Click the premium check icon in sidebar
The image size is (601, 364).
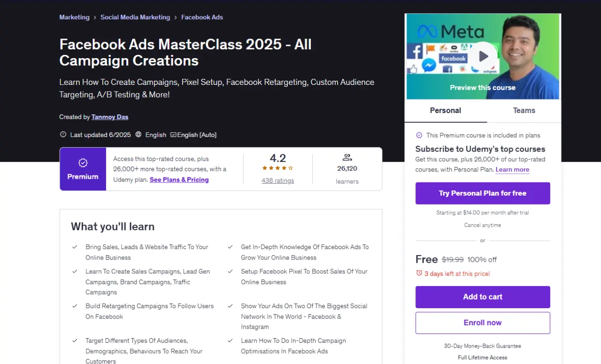click(419, 135)
